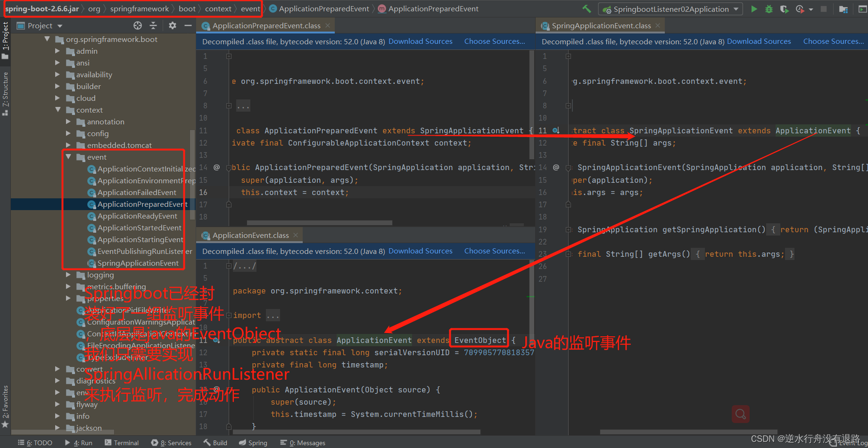Click Download Sources in SpringApplicationEvent editor
Image resolution: width=868 pixels, height=448 pixels.
[x=759, y=41]
